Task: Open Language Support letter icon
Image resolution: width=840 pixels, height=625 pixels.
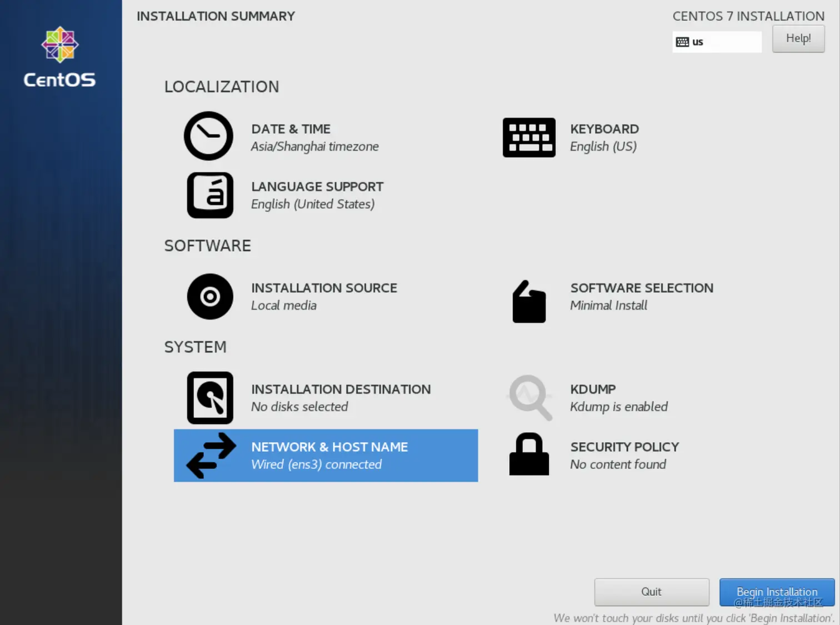Action: pyautogui.click(x=210, y=195)
